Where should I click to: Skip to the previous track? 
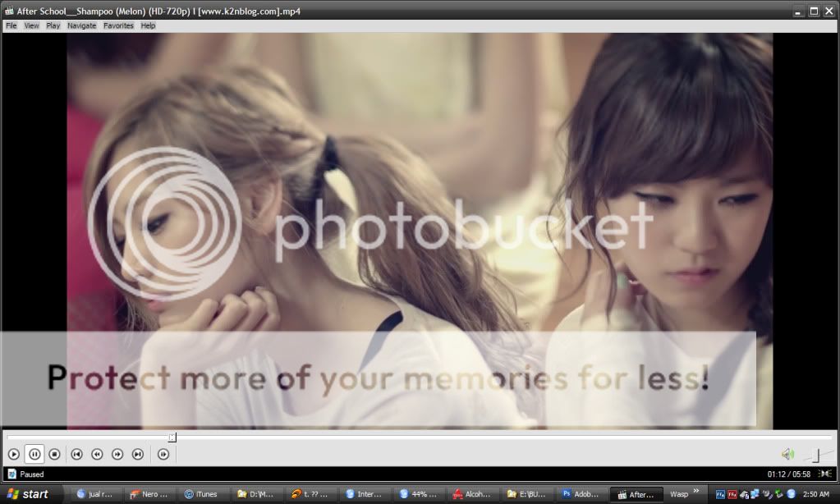pos(76,454)
